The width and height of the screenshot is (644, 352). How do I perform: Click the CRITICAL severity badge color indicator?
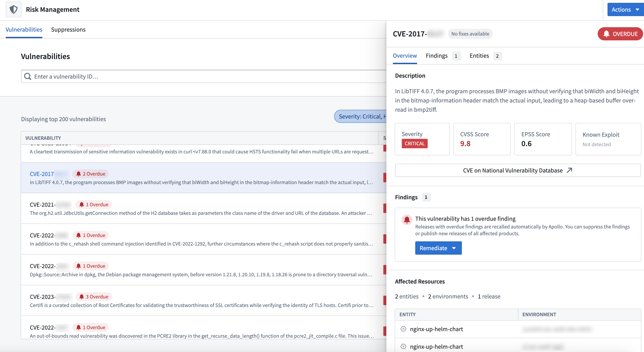[x=414, y=144]
